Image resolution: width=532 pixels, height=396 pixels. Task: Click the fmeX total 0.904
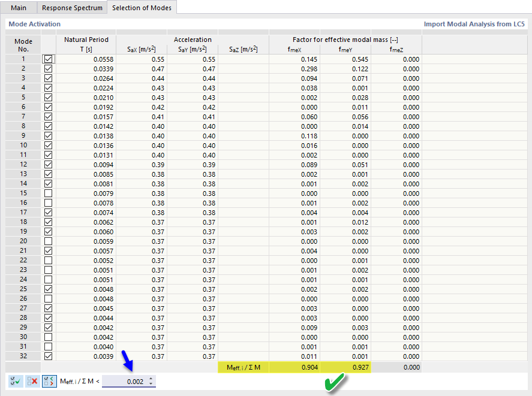click(x=294, y=367)
